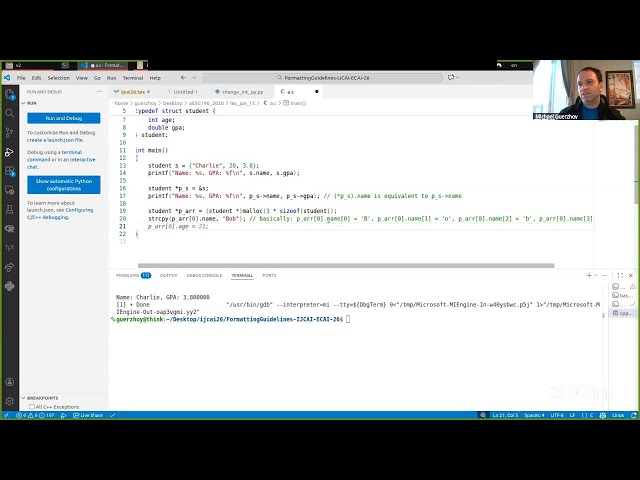Click Show automatic Python configurations button
This screenshot has height=480, width=640.
coord(63,184)
